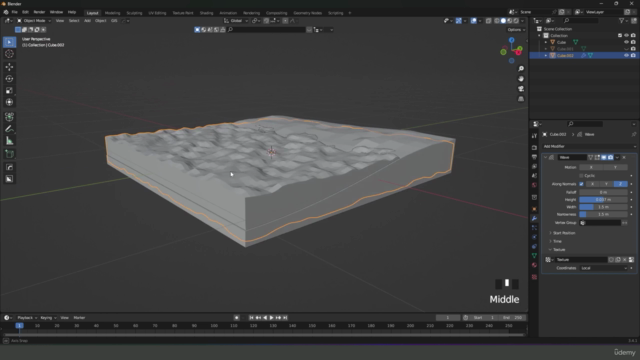The height and width of the screenshot is (360, 640).
Task: Hide Cube.002 in viewport via eye
Action: click(x=627, y=56)
